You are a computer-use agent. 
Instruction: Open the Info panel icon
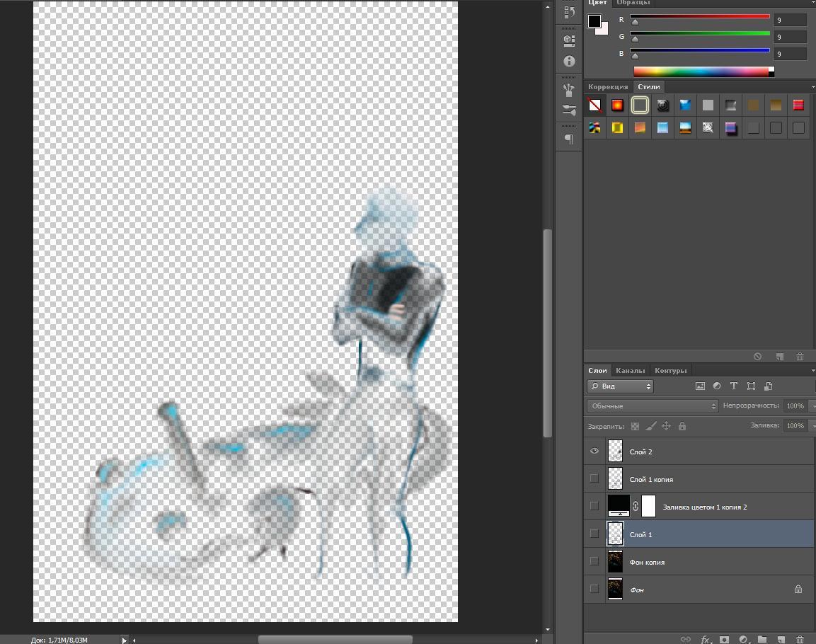click(569, 62)
